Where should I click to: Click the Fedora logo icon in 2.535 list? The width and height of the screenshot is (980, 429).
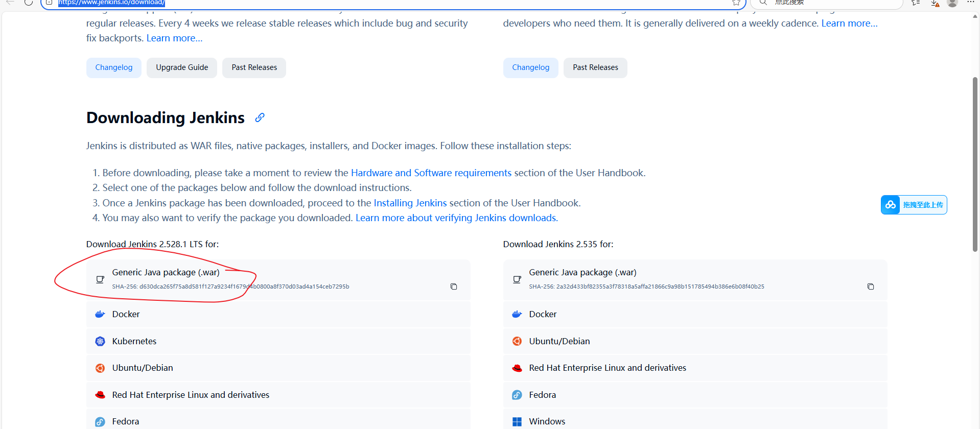517,395
